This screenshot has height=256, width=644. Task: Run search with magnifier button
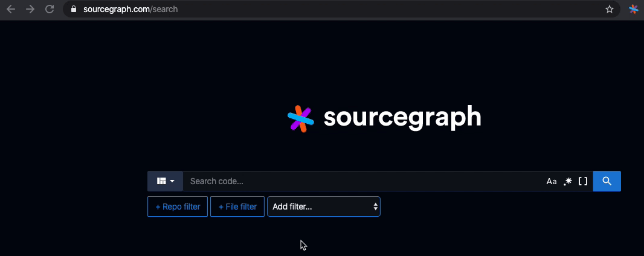(x=607, y=181)
